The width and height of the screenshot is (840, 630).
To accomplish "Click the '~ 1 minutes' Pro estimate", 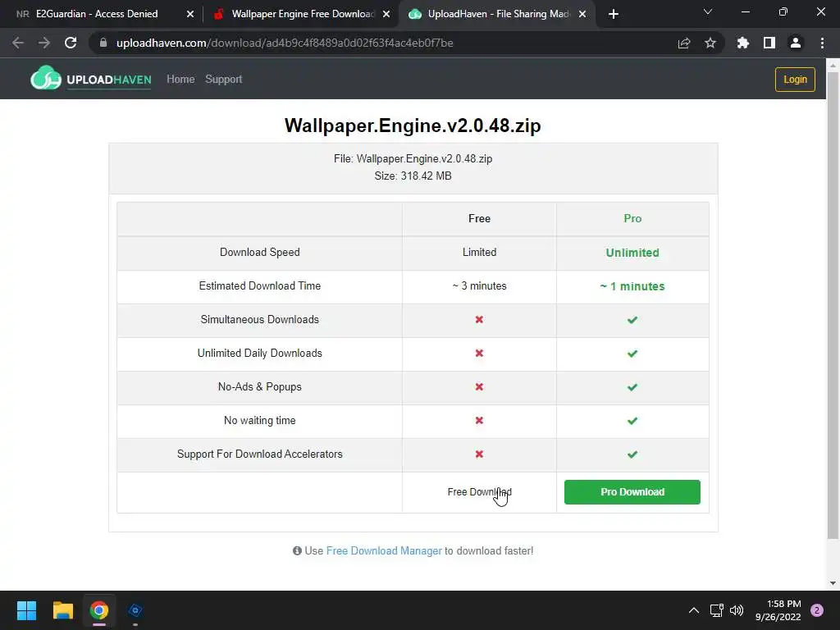I will coord(632,286).
